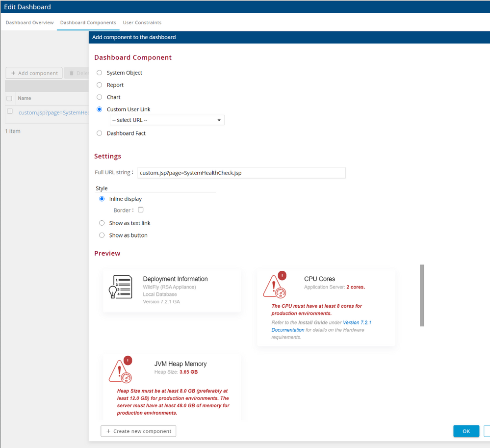Click the Full URL string input field
This screenshot has height=448, width=490.
[241, 173]
